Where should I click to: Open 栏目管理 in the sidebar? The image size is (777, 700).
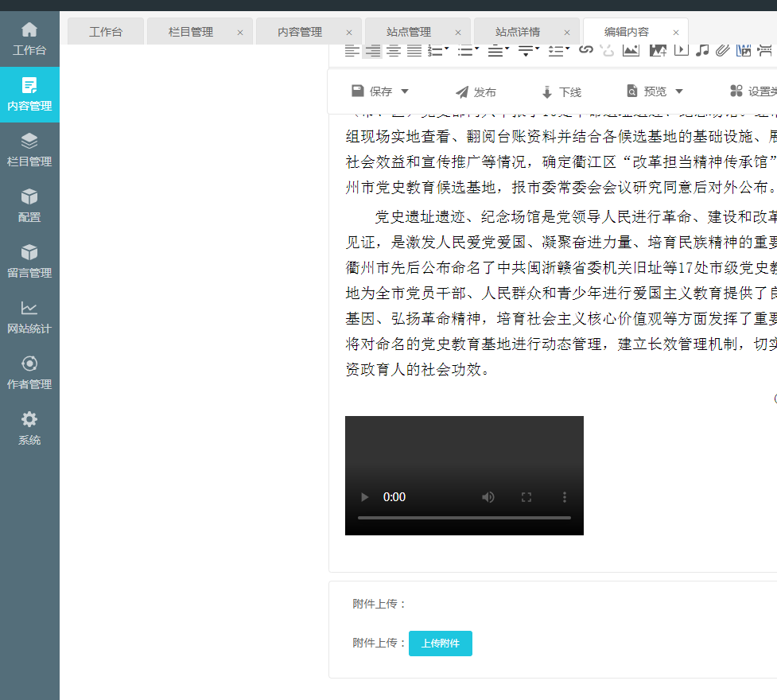tap(29, 150)
